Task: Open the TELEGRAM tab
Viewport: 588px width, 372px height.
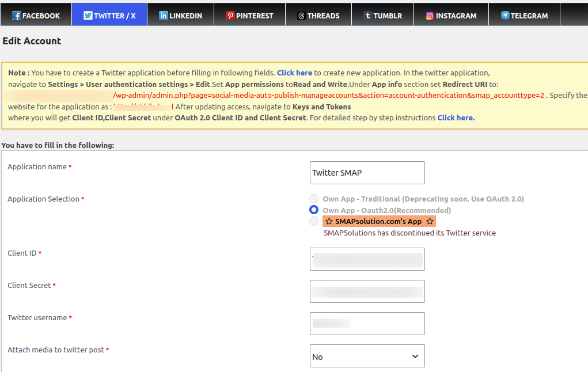Action: click(524, 14)
